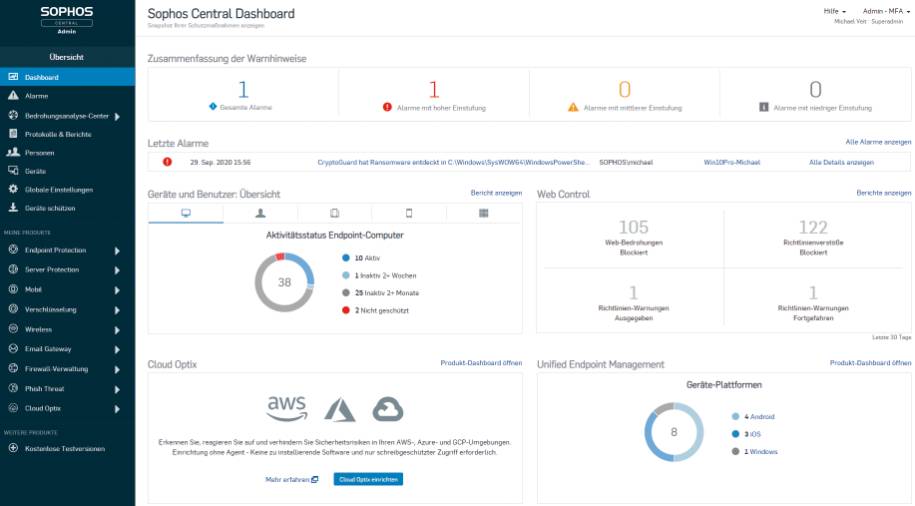915x506 pixels.
Task: Click the gray Inaktiv 2+ Monate legend dot
Action: (345, 292)
